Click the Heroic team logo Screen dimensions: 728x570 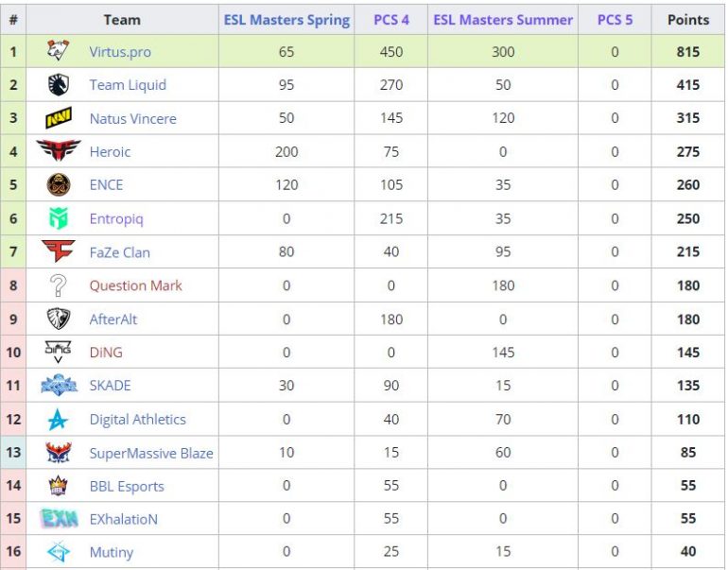(59, 151)
